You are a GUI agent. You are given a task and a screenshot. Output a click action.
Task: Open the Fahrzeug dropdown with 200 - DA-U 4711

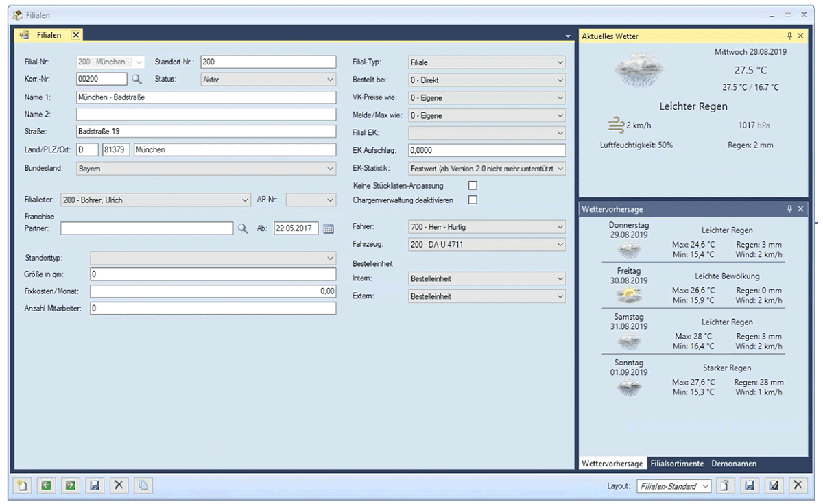coord(560,245)
